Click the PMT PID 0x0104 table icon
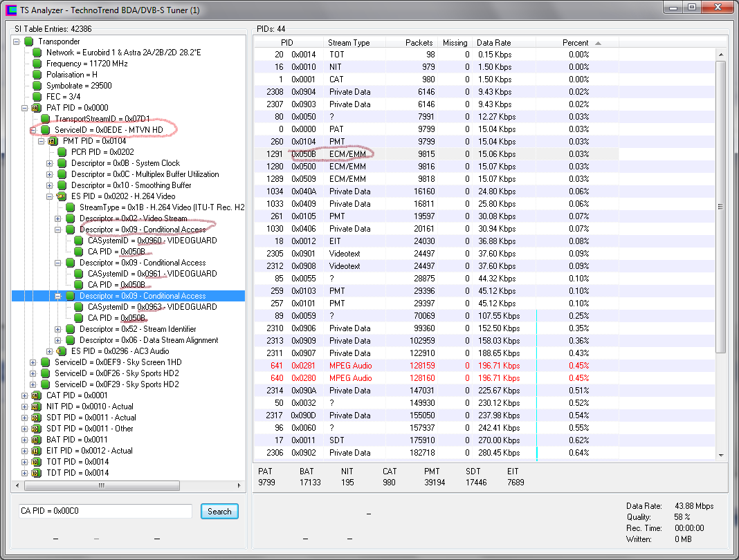Viewport: 739px width, 560px height. [x=53, y=141]
